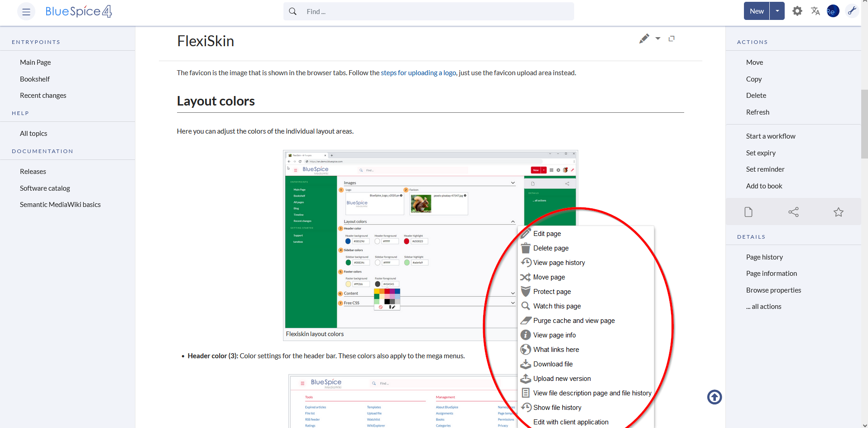Screen dimensions: 868x428
Task: Click the share icon in tools panel
Action: coord(793,212)
